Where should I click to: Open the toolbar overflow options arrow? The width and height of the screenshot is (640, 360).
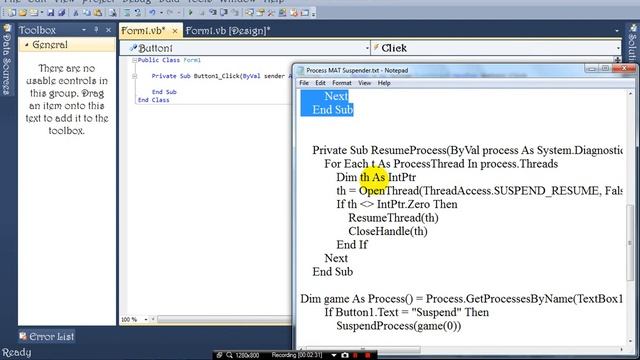coord(313,14)
